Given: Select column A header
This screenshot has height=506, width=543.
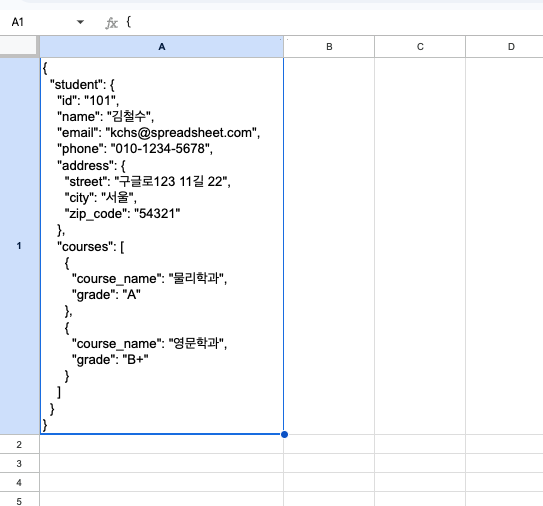Looking at the screenshot, I should pos(162,47).
